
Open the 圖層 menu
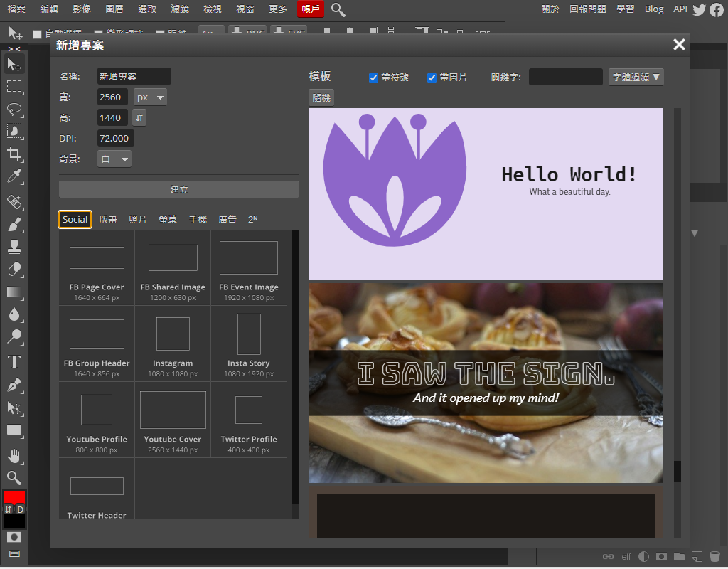pos(114,9)
